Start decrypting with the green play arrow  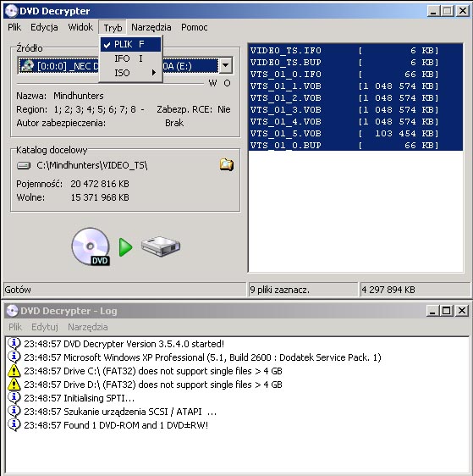[125, 247]
